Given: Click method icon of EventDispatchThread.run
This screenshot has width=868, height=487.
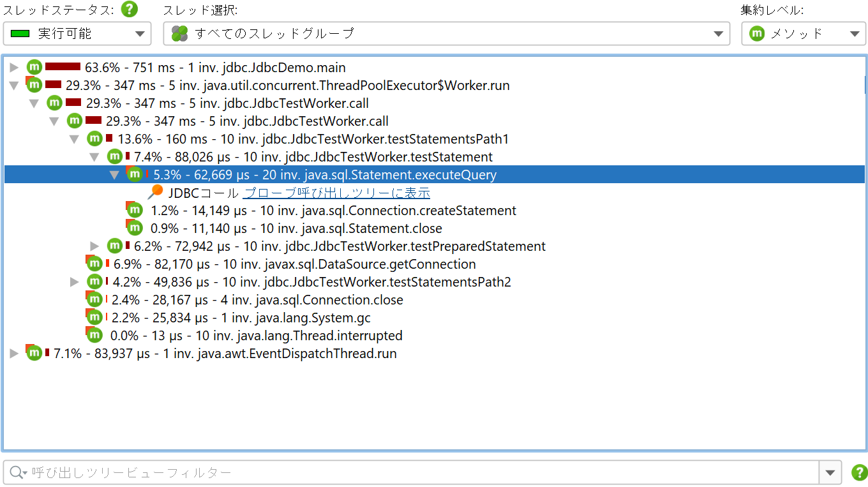Looking at the screenshot, I should pos(34,353).
